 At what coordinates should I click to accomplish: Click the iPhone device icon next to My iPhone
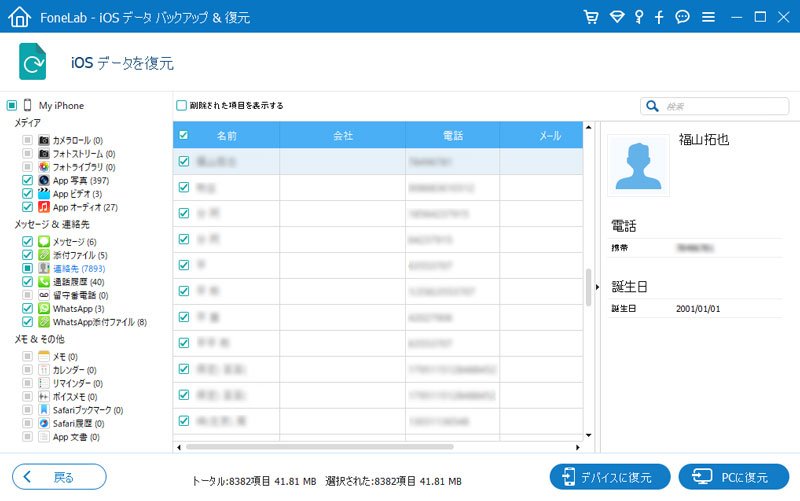point(28,105)
